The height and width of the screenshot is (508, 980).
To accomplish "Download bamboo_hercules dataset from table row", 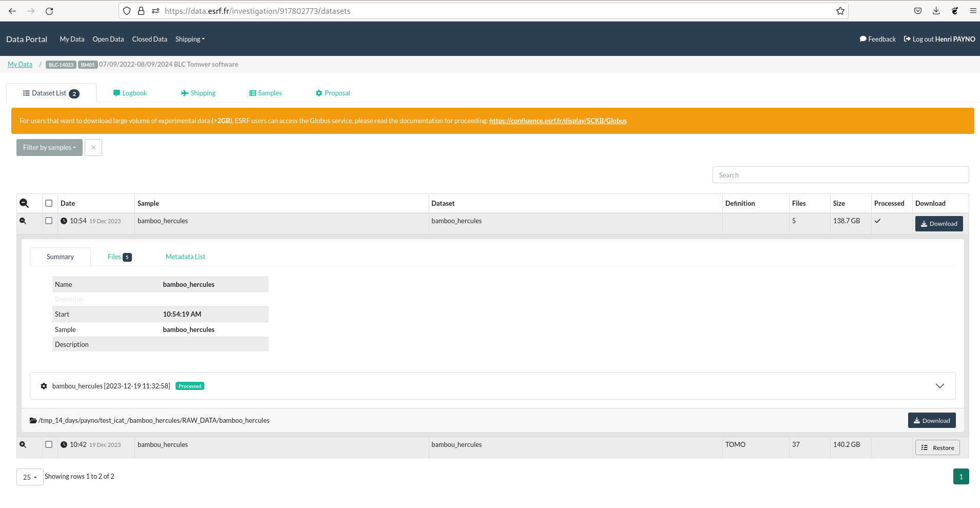I will (939, 224).
